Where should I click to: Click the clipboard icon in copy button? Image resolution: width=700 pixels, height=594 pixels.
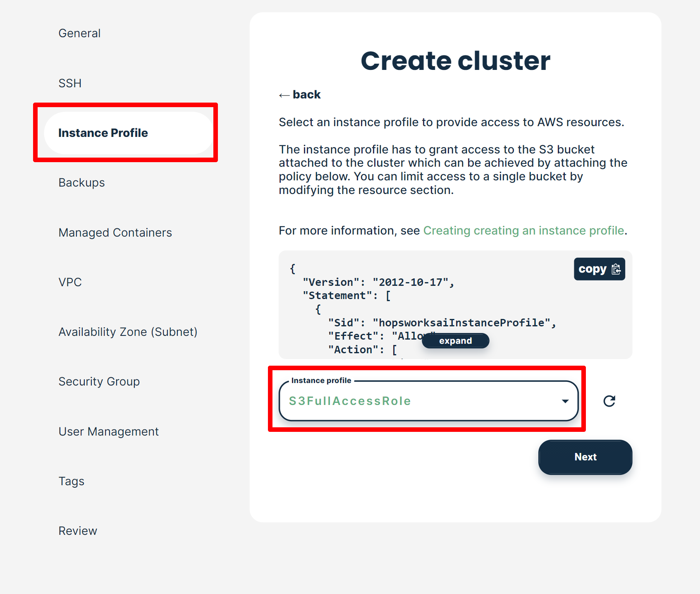[616, 269]
